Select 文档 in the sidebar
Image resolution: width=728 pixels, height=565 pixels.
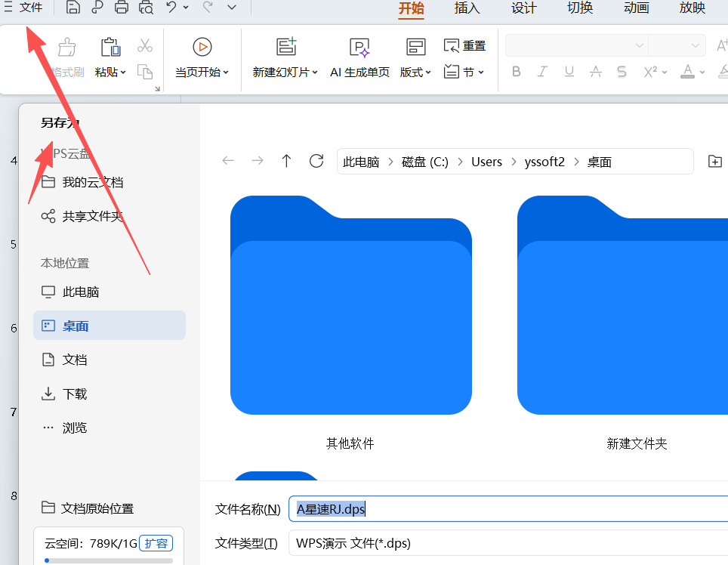[64, 360]
